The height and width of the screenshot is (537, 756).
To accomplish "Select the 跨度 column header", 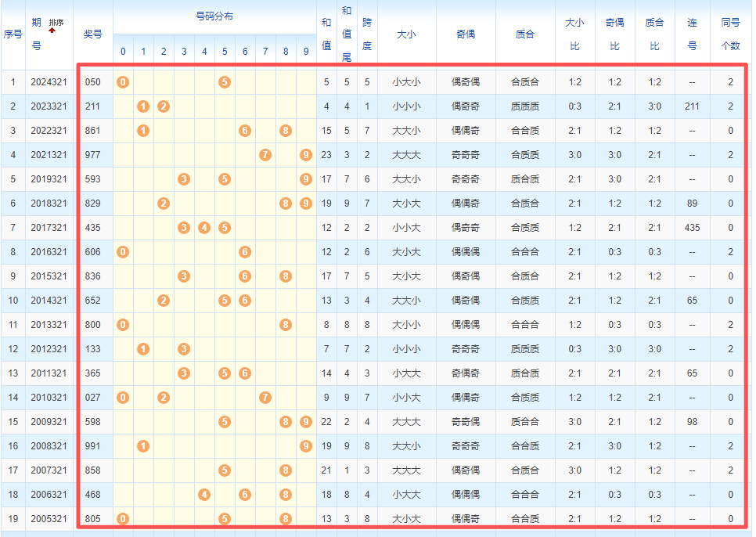I will [367, 34].
